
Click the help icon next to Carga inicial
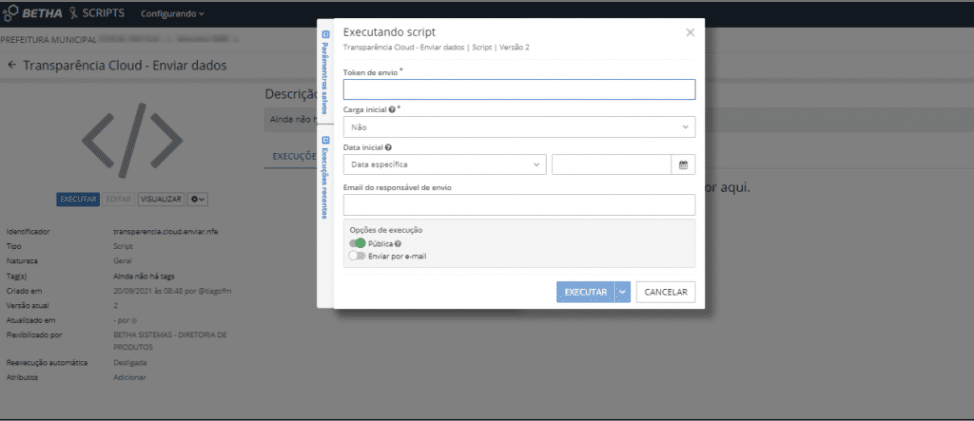click(392, 109)
